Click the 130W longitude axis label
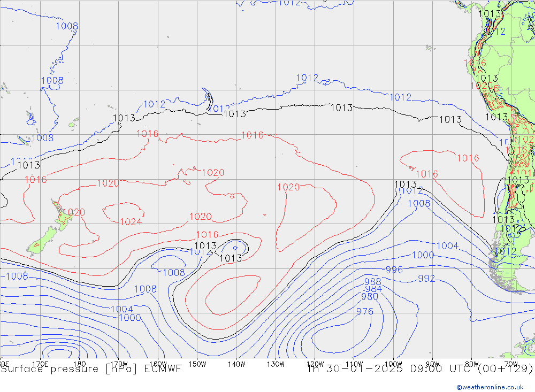The image size is (535, 392). 276,363
